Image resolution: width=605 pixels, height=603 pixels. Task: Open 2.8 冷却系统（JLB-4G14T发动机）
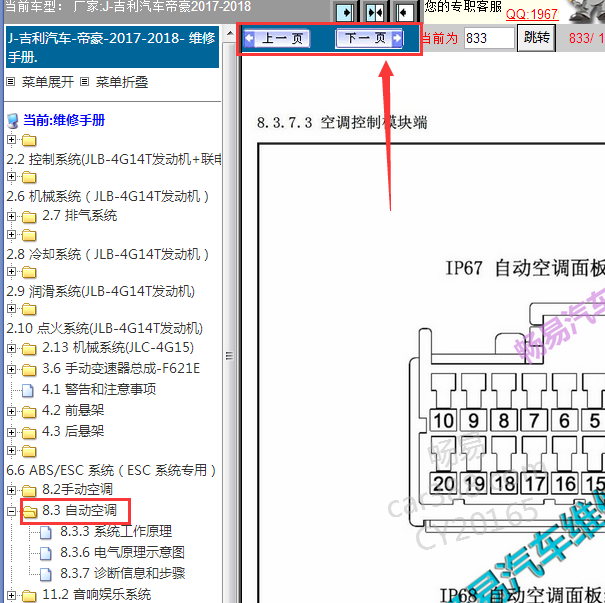108,254
